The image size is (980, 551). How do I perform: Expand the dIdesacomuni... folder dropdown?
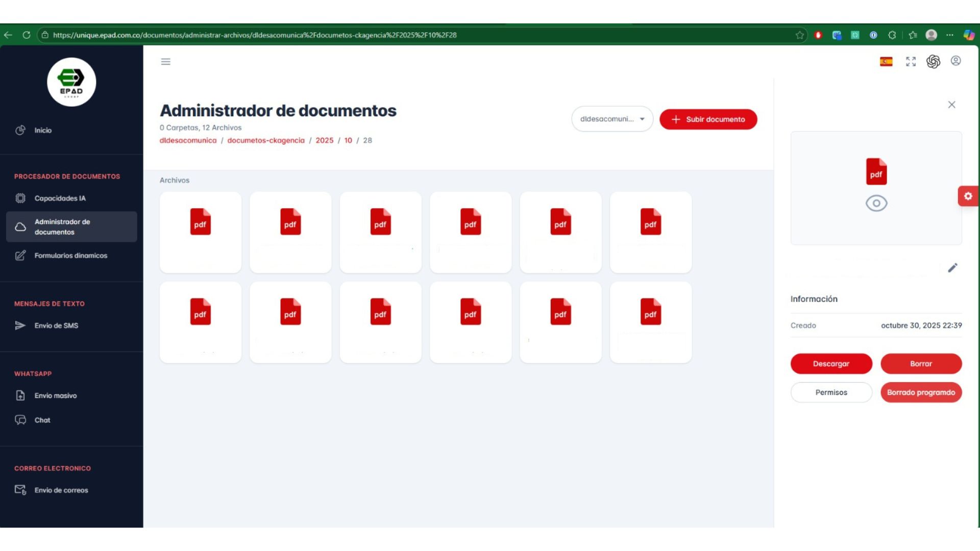click(612, 118)
